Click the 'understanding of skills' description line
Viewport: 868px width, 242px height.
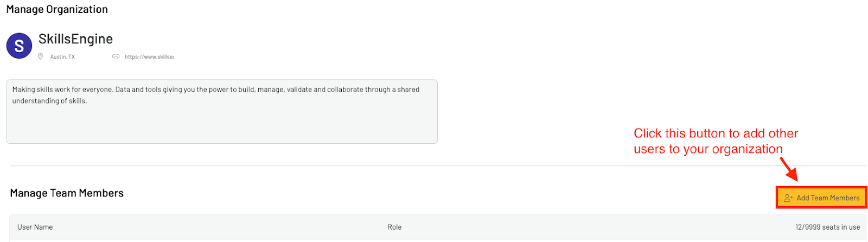(49, 101)
